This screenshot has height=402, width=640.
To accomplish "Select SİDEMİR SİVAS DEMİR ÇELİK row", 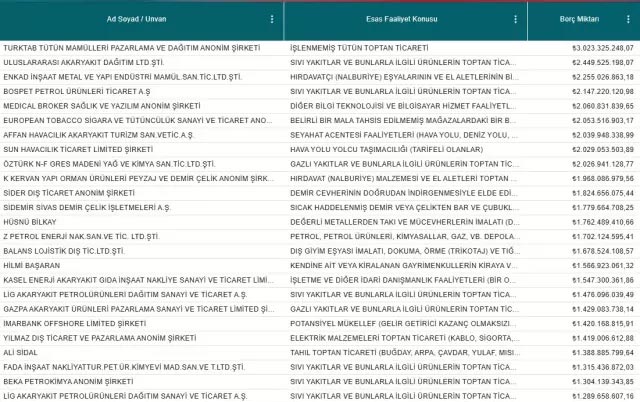I will [x=320, y=207].
